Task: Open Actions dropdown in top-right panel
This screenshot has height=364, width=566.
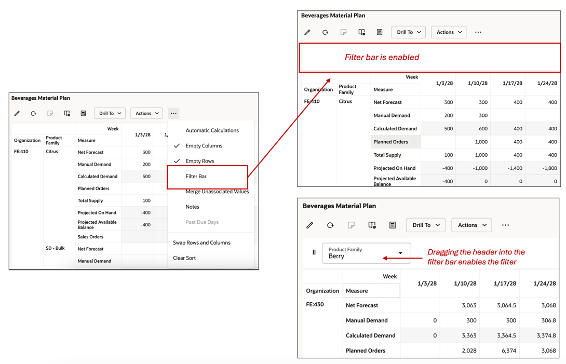Action: (449, 32)
